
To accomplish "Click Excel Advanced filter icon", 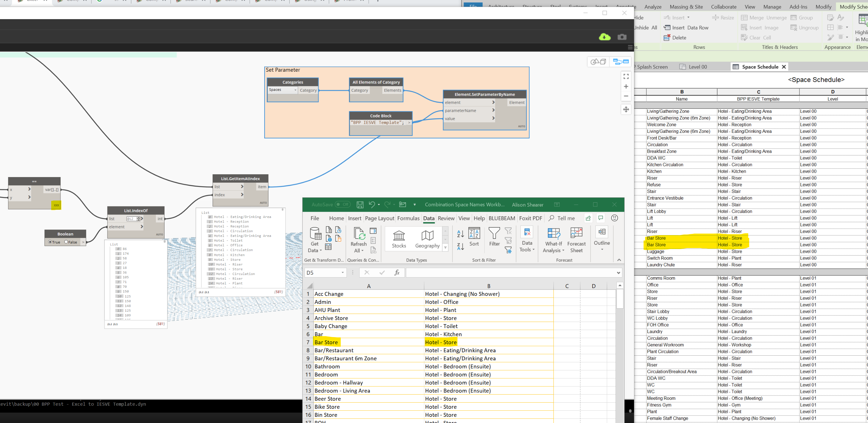I will pos(508,250).
